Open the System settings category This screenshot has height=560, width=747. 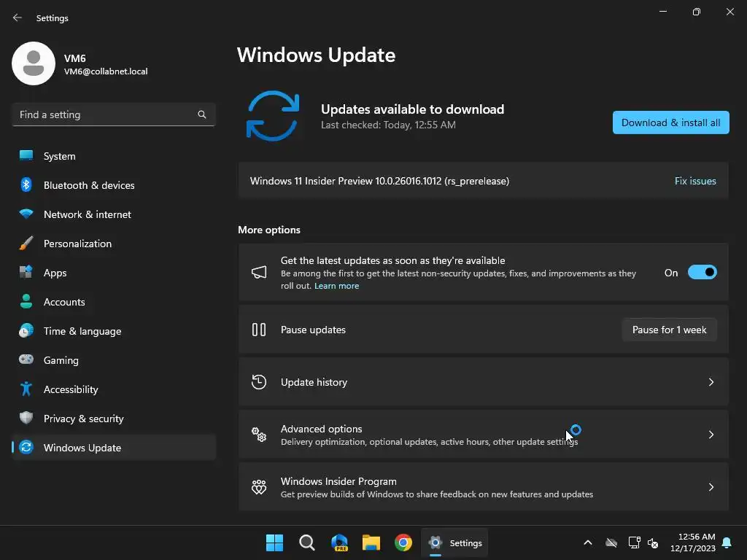[x=114, y=156]
